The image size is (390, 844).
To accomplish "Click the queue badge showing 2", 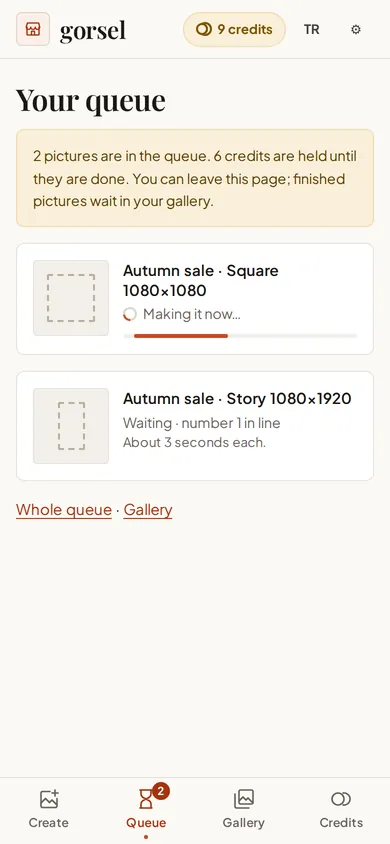I will (160, 791).
